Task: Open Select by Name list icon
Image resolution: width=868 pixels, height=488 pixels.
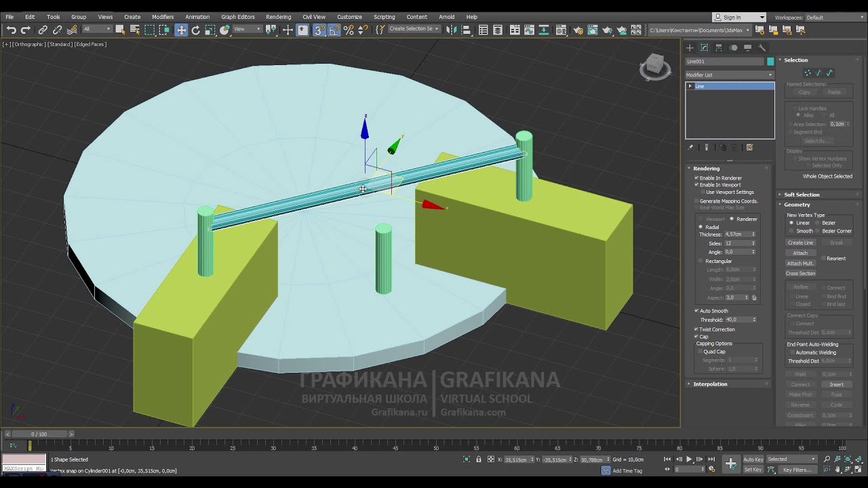Action: pos(135,30)
